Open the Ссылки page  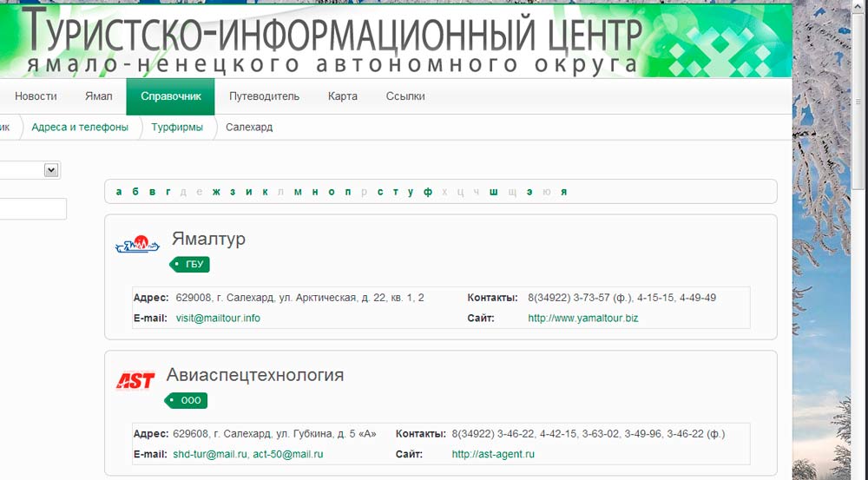[x=405, y=96]
